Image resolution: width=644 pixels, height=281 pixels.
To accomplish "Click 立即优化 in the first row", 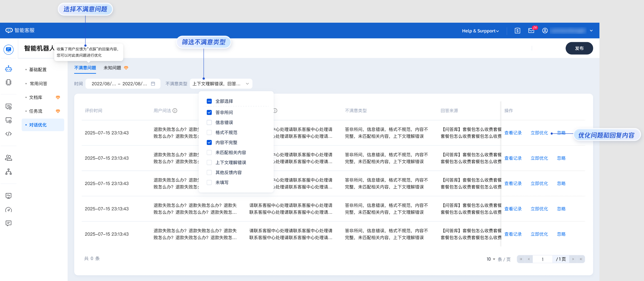I will 539,133.
